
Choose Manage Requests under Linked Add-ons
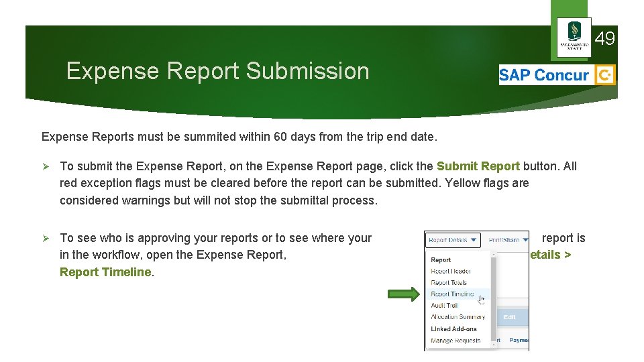click(455, 341)
